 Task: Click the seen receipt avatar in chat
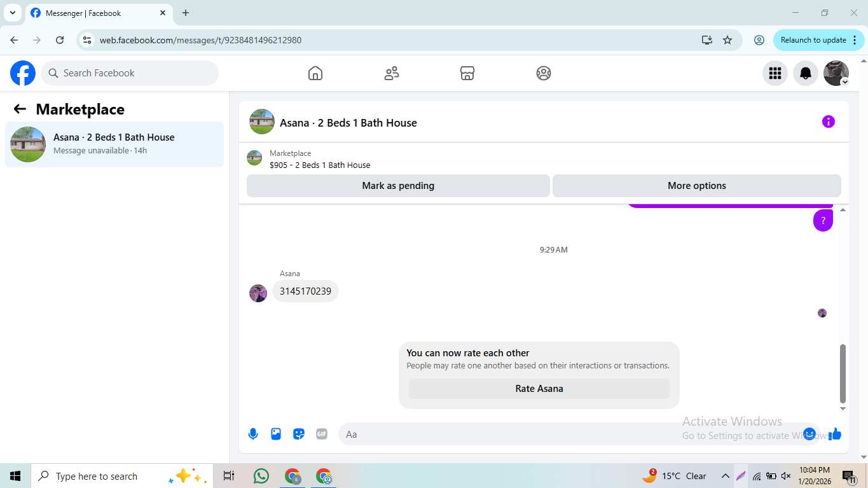822,313
